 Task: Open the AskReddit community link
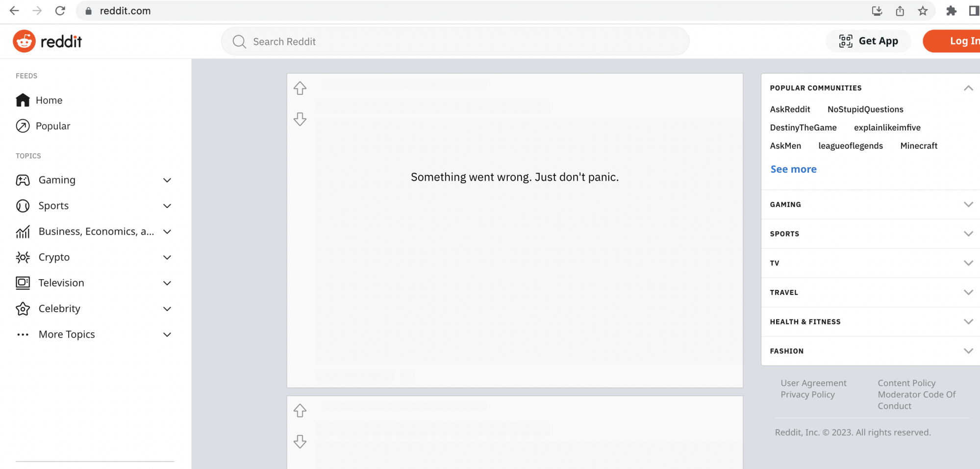click(x=790, y=109)
